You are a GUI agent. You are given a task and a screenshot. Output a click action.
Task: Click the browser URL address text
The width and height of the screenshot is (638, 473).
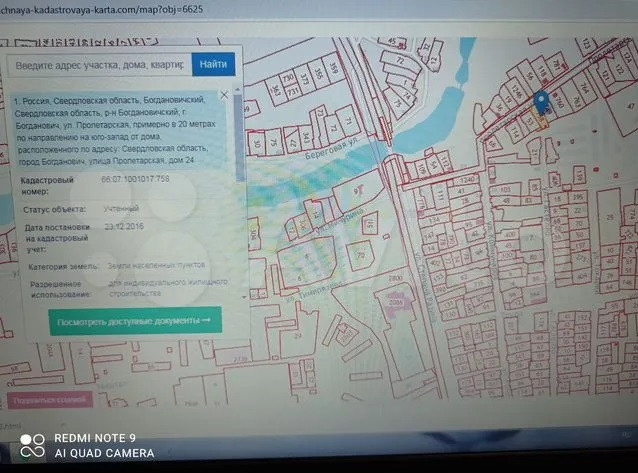[x=100, y=9]
